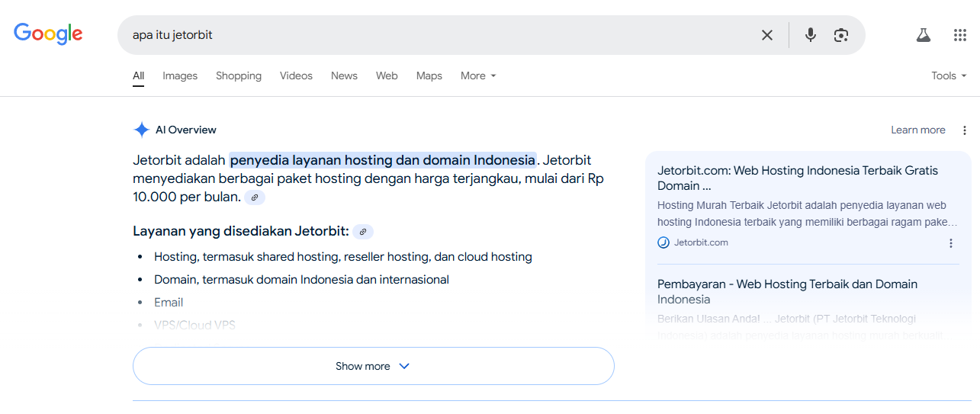Clear the search query with X icon
Screen dimensions: 980x414
(767, 35)
